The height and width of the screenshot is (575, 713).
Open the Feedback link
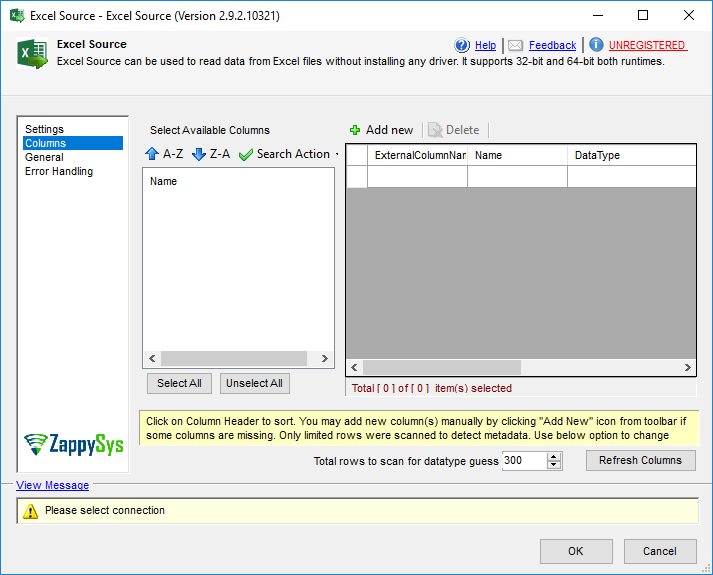point(552,45)
